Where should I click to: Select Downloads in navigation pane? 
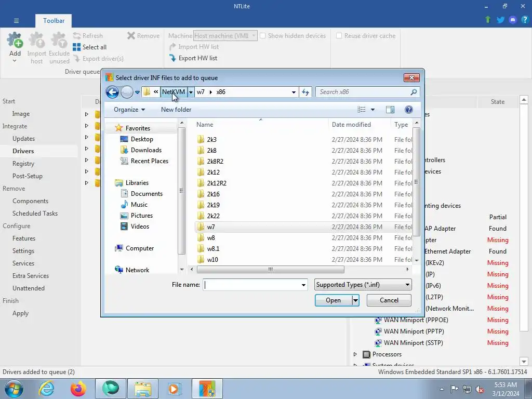[x=146, y=150]
